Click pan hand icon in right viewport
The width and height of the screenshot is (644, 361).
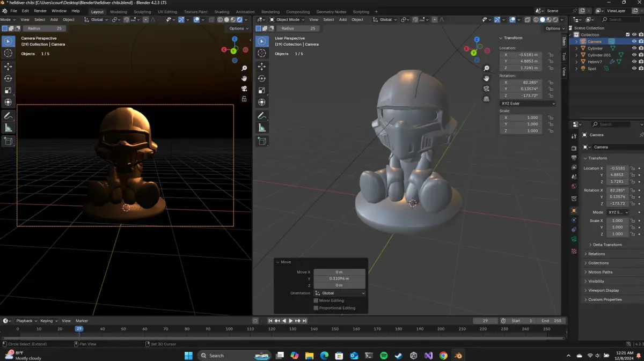click(x=487, y=78)
